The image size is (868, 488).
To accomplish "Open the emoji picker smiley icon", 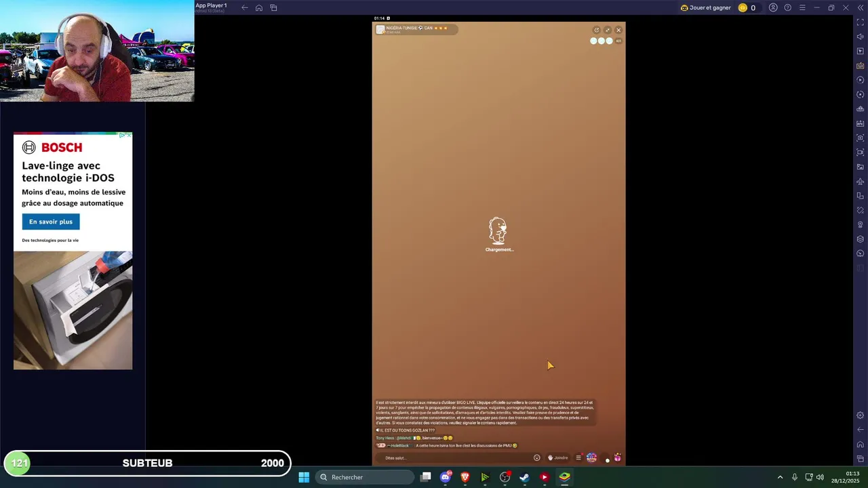I will tap(537, 457).
